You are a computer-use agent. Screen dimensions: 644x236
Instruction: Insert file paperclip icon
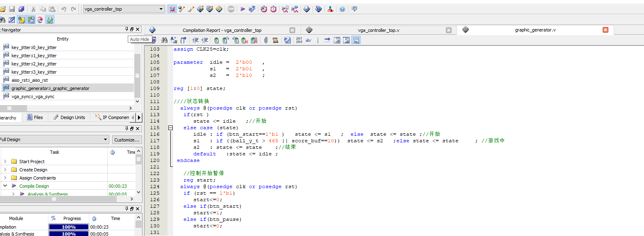pos(266,40)
